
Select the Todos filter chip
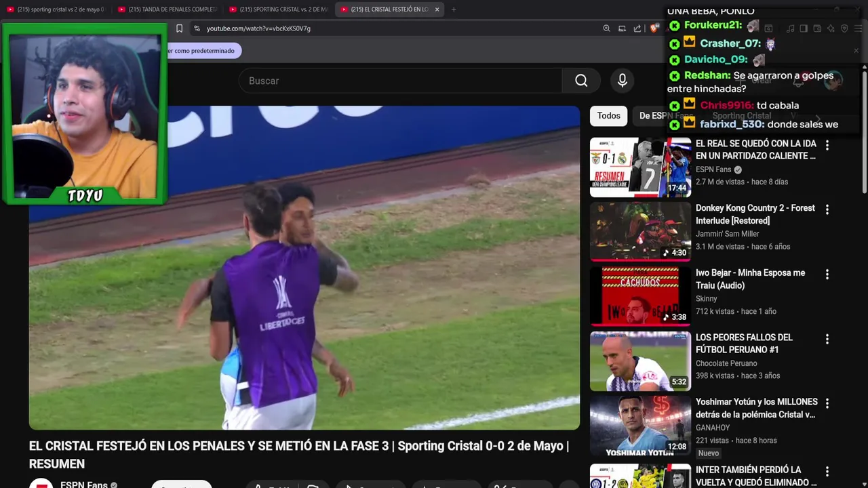pyautogui.click(x=608, y=116)
